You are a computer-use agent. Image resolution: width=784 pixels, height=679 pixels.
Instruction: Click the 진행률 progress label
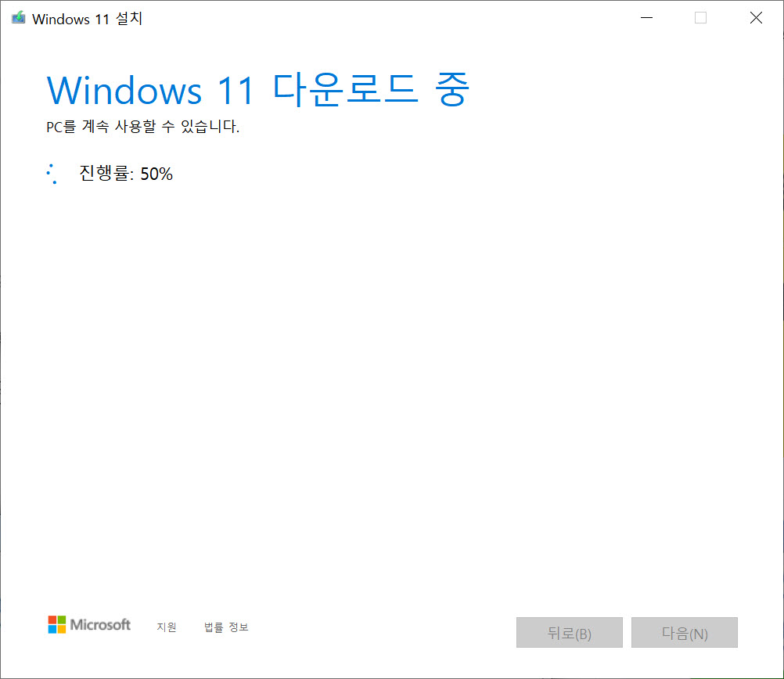point(100,173)
